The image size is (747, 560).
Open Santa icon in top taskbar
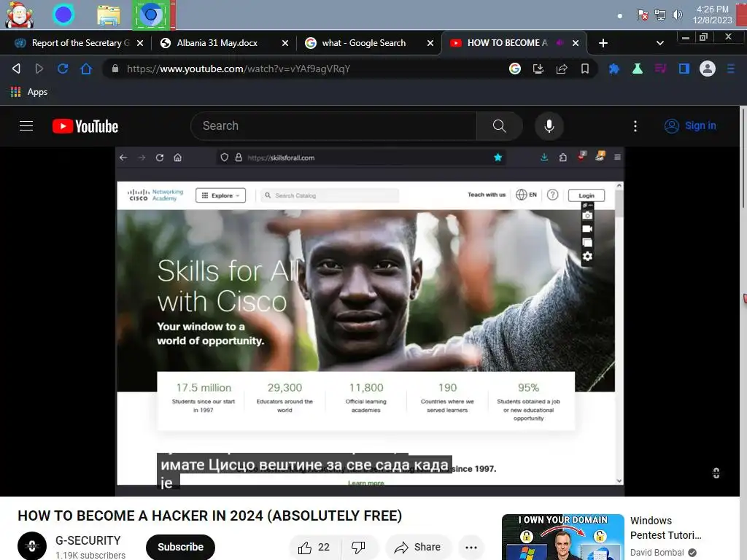click(20, 15)
